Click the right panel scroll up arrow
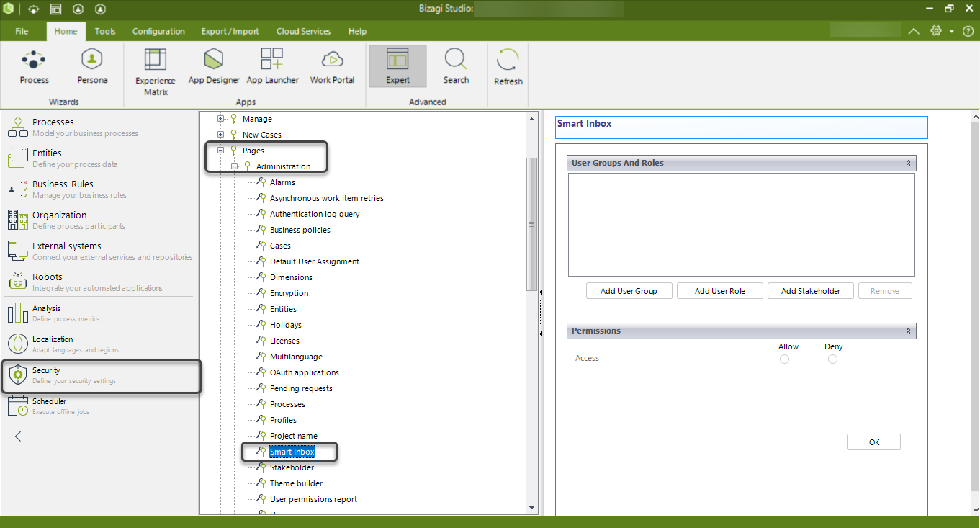The width and height of the screenshot is (980, 528). pos(975,117)
